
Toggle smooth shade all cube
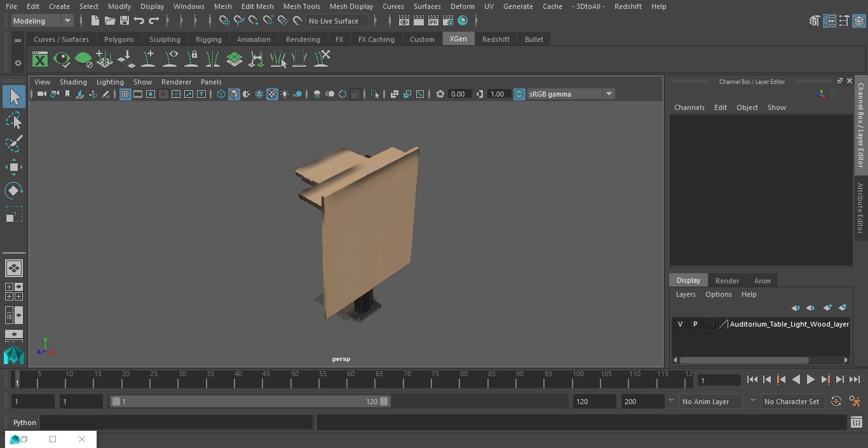coord(234,94)
